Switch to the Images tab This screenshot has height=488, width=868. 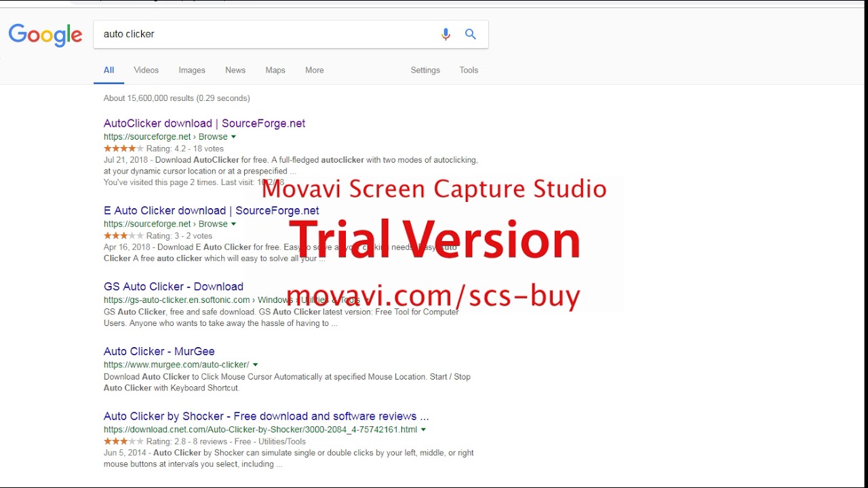tap(192, 70)
